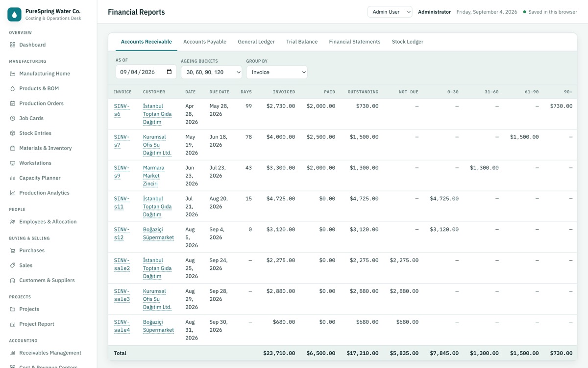
Task: Click the Sales tag icon
Action: pyautogui.click(x=13, y=265)
